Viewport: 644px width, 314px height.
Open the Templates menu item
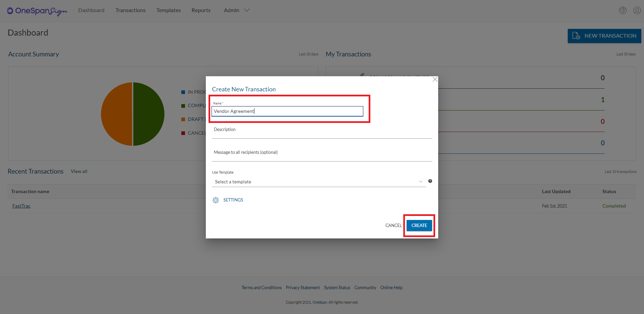[x=169, y=10]
